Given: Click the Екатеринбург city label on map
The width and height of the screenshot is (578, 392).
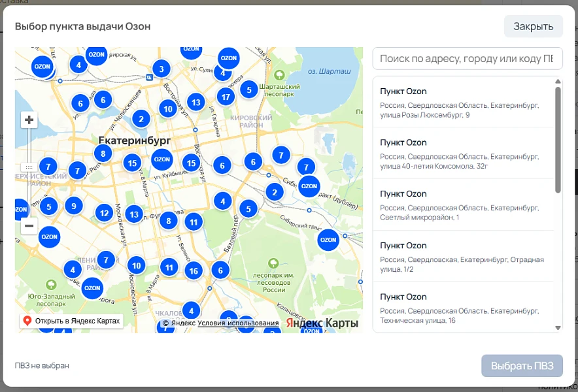Looking at the screenshot, I should (x=135, y=140).
